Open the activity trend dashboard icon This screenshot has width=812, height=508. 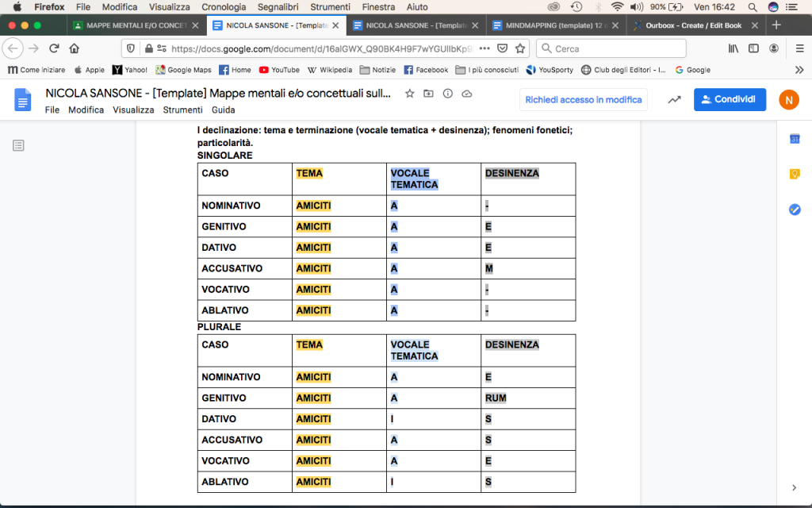pyautogui.click(x=674, y=100)
